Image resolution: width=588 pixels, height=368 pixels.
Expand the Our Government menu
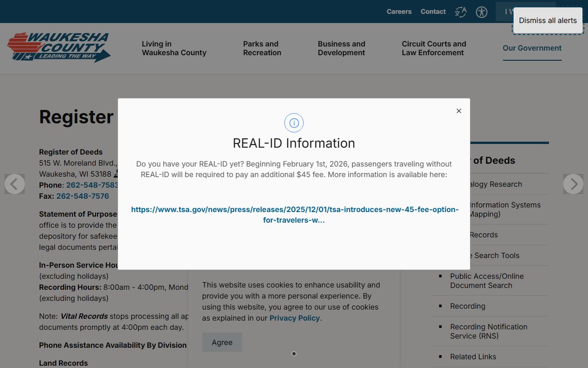[x=532, y=48]
